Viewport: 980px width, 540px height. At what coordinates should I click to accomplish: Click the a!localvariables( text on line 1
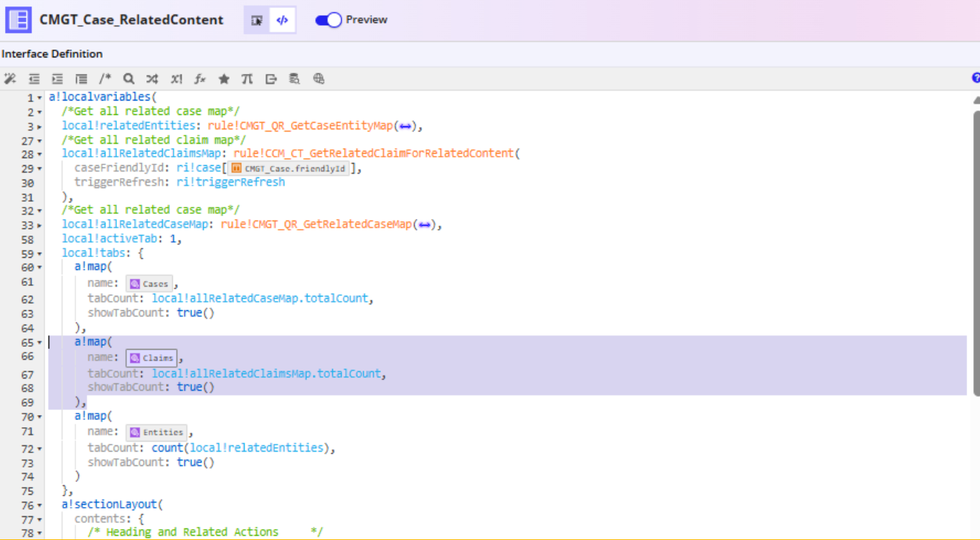103,97
